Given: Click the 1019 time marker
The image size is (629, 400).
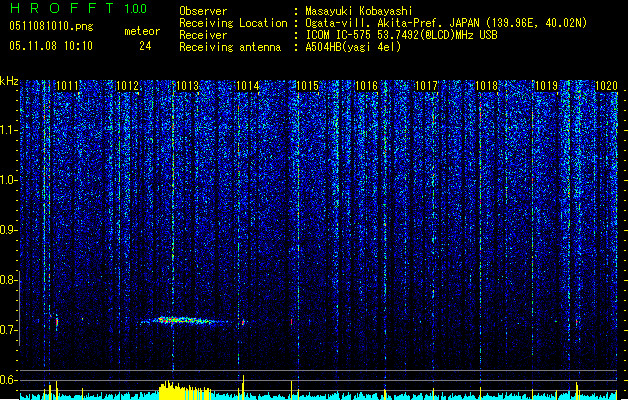Looking at the screenshot, I should tap(547, 86).
